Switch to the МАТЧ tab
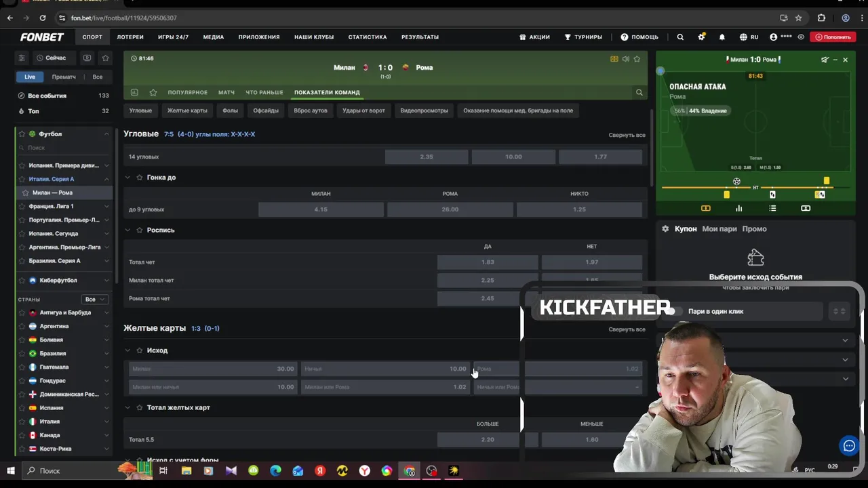Viewport: 868px width, 488px height. pos(226,92)
